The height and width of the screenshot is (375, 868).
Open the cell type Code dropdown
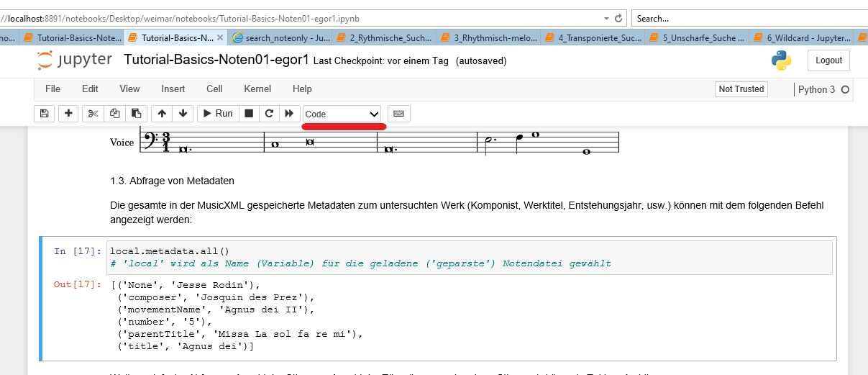point(342,114)
